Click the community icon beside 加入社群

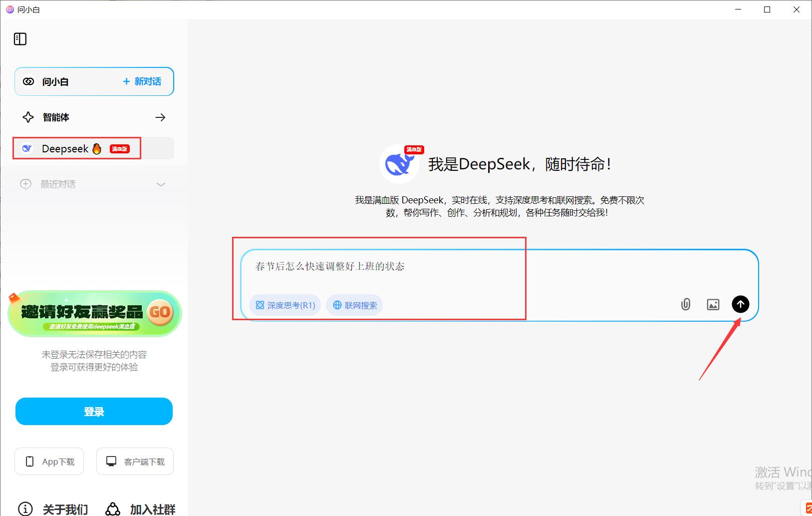[x=112, y=508]
